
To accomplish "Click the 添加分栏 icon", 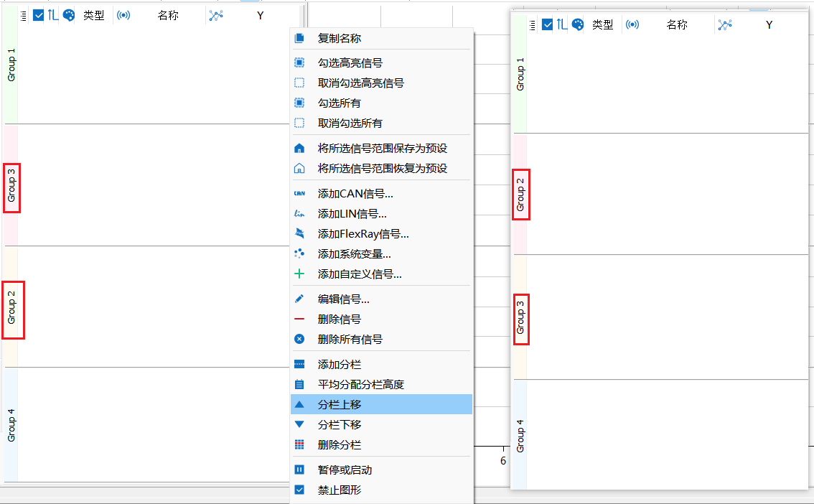I will tap(299, 365).
